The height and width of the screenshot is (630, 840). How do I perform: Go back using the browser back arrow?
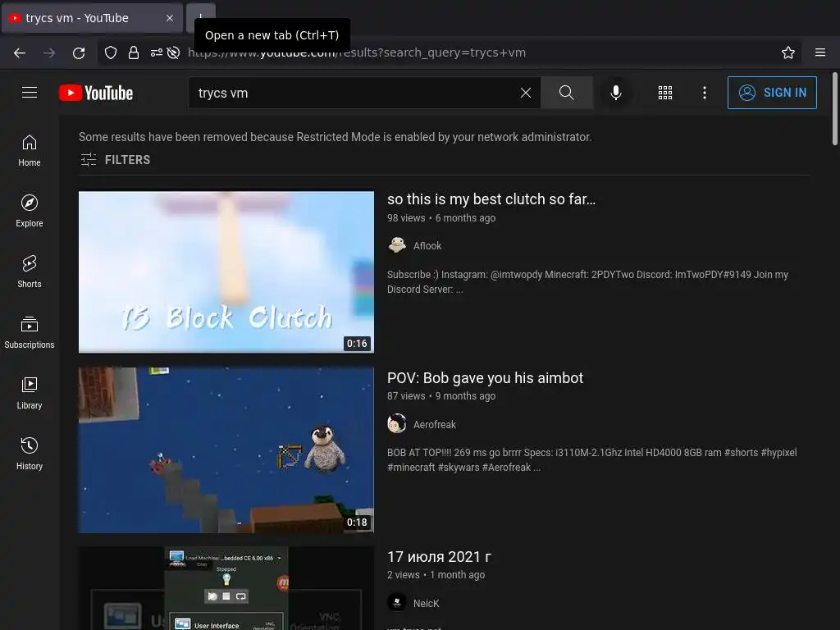click(x=20, y=52)
